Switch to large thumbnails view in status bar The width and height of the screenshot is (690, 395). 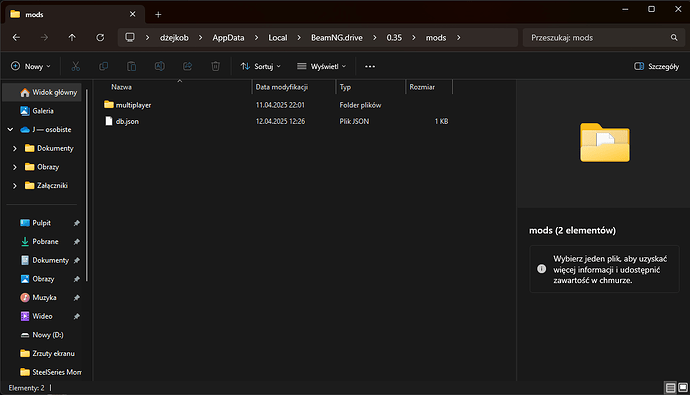click(683, 388)
